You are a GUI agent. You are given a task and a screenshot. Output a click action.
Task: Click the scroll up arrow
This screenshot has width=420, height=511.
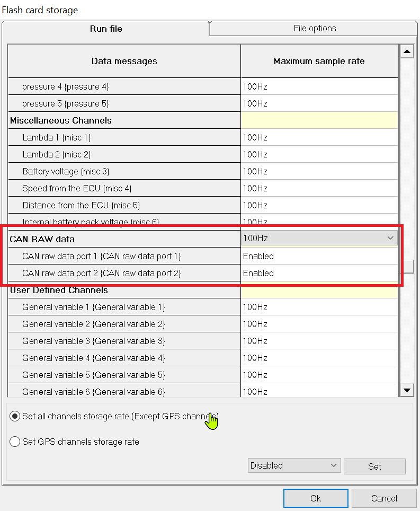[x=407, y=51]
